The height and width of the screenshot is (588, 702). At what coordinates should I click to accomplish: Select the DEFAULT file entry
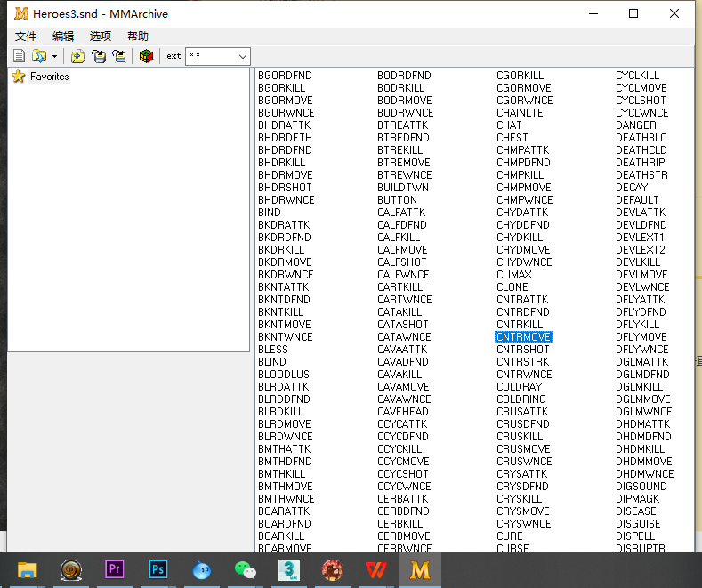[637, 199]
